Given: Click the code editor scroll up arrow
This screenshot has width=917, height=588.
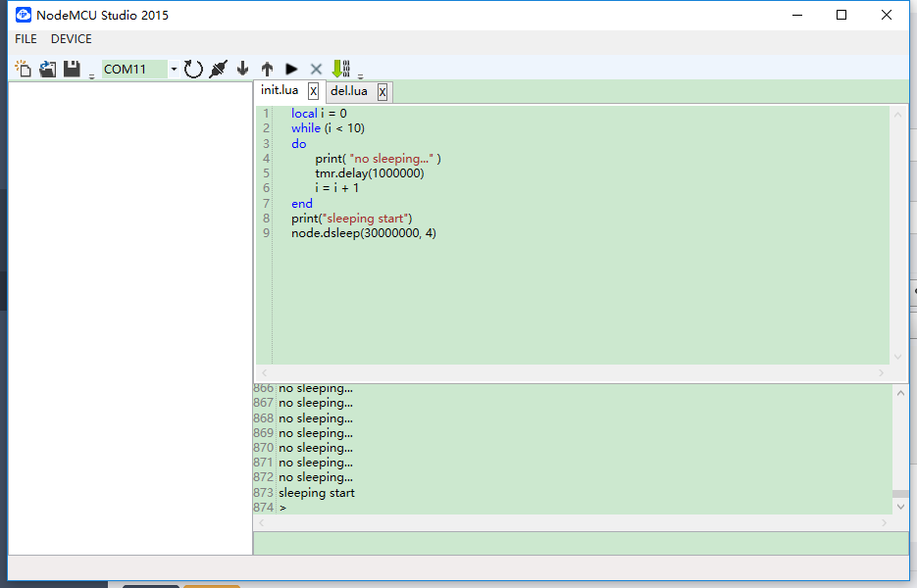Looking at the screenshot, I should click(897, 115).
